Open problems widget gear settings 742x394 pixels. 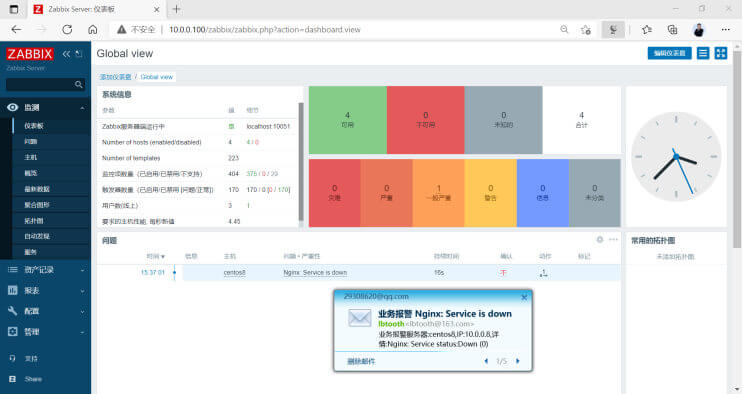click(600, 239)
